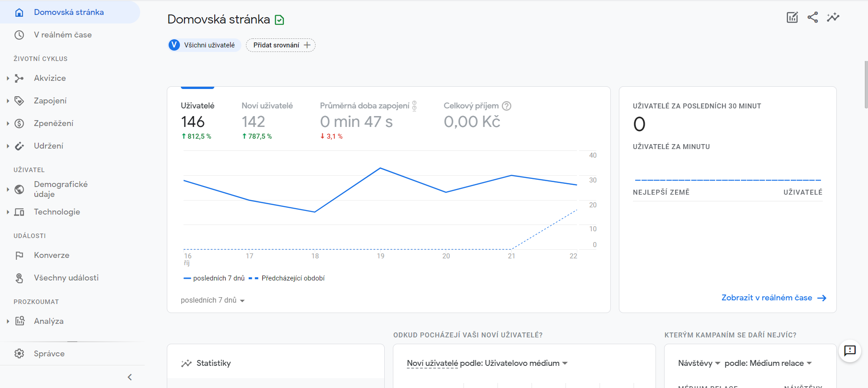Select the Noví uživatelé metric tab
Screen dimensions: 868x388
(267, 121)
